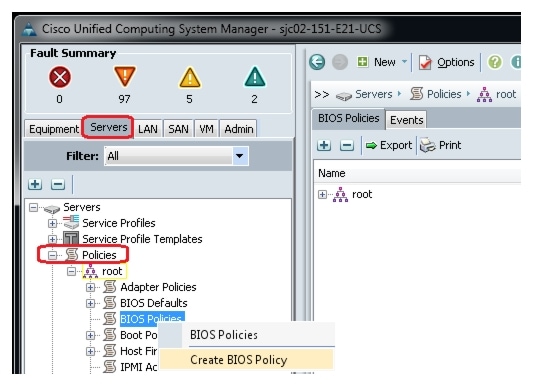The height and width of the screenshot is (387, 534).
Task: Select Adapter Policies in the tree
Action: pos(158,287)
